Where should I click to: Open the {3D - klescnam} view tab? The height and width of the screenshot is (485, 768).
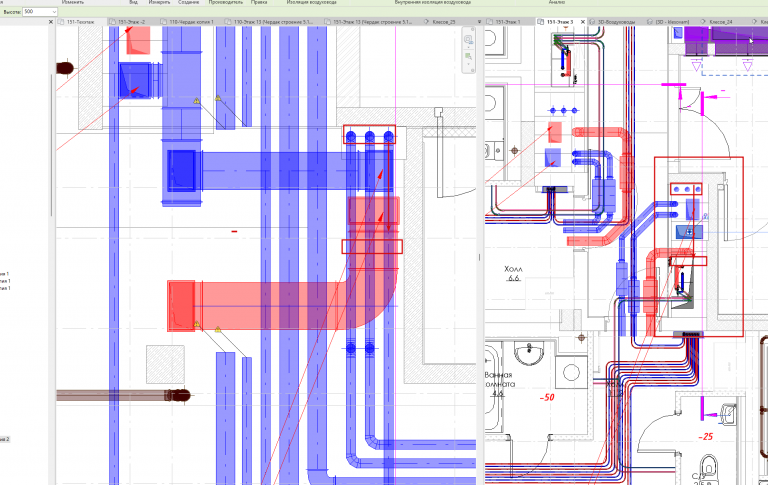click(672, 22)
